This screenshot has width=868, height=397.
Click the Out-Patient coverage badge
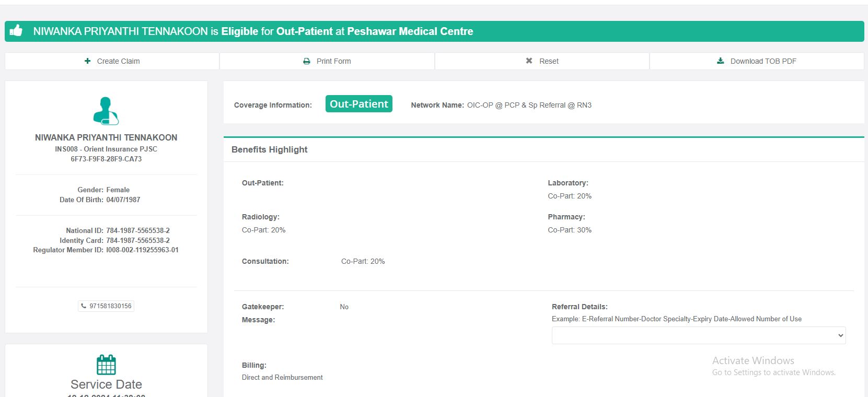pos(358,104)
